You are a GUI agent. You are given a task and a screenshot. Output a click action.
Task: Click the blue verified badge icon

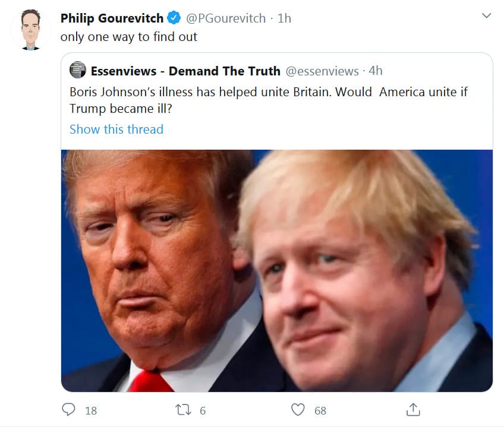(174, 18)
